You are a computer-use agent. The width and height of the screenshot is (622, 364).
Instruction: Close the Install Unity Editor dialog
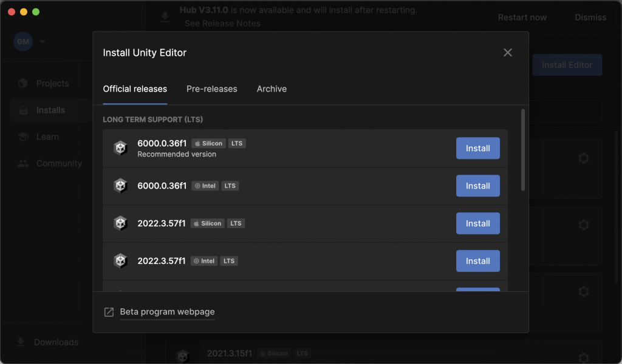[x=508, y=53]
